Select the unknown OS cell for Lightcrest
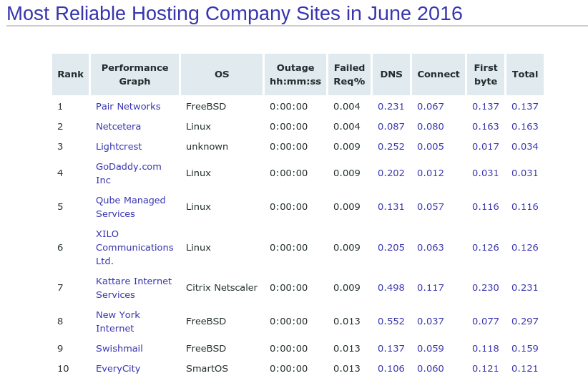The height and width of the screenshot is (391, 588). tap(207, 147)
